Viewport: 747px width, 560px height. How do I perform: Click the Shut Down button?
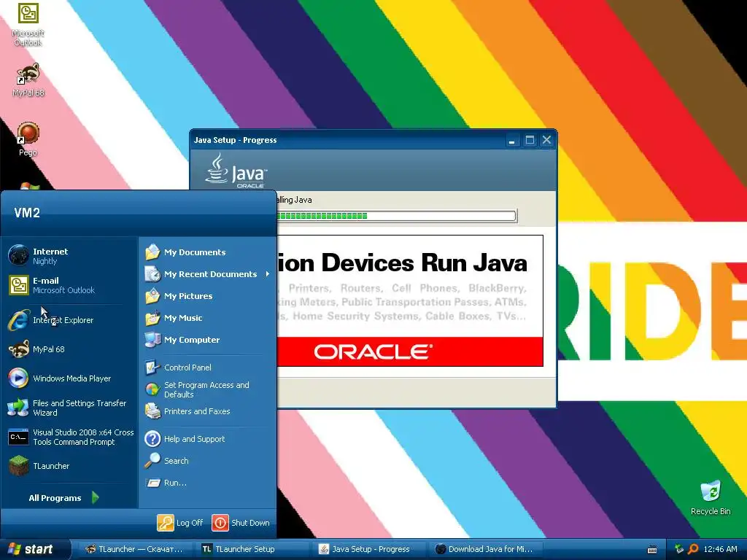(241, 522)
